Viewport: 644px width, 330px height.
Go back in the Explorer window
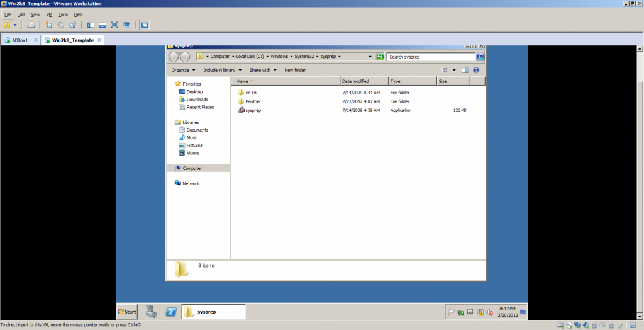tap(174, 57)
